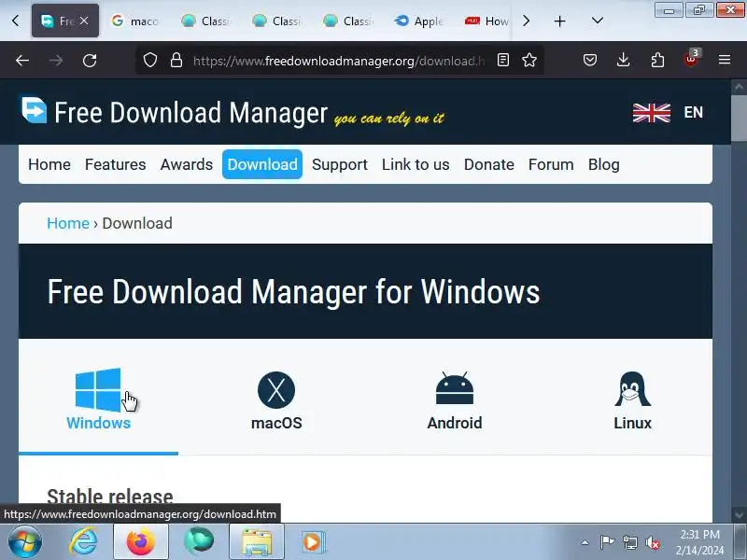This screenshot has width=747, height=560.
Task: Click the vertical scrollbar thumb
Action: pos(739,119)
